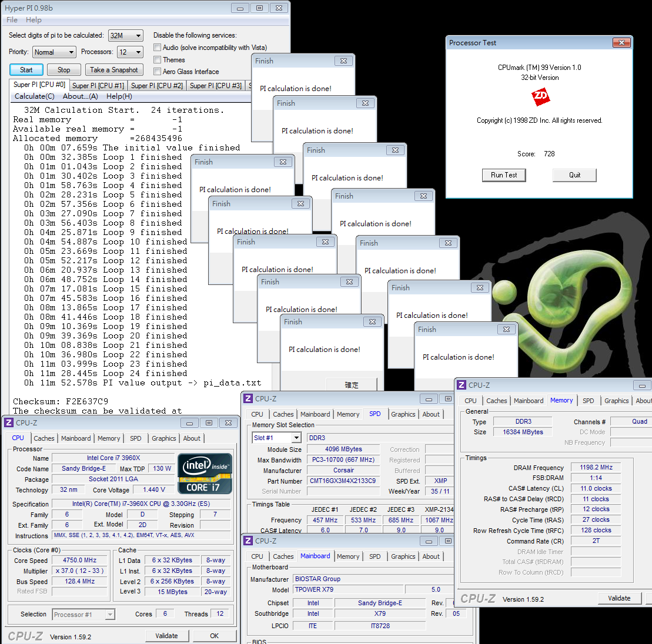Click CPU-Z icon in the SPD window title
652x644 pixels.
(248, 398)
